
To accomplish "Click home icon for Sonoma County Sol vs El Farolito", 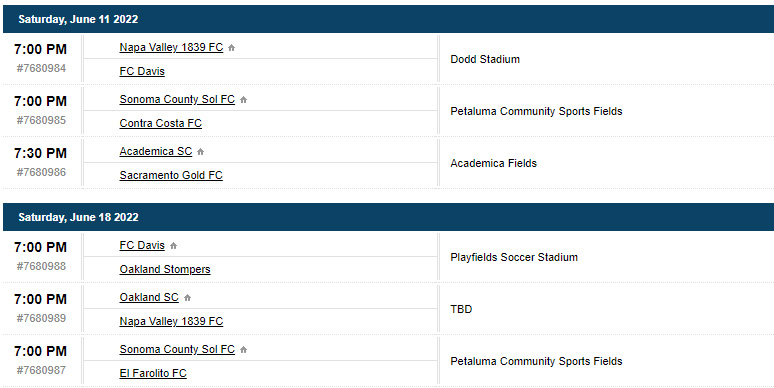I will coord(243,350).
